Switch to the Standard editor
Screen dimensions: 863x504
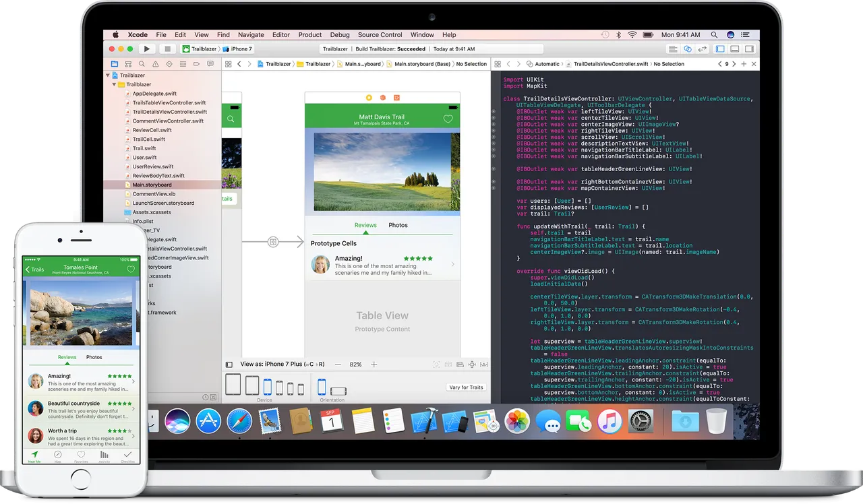tap(673, 49)
